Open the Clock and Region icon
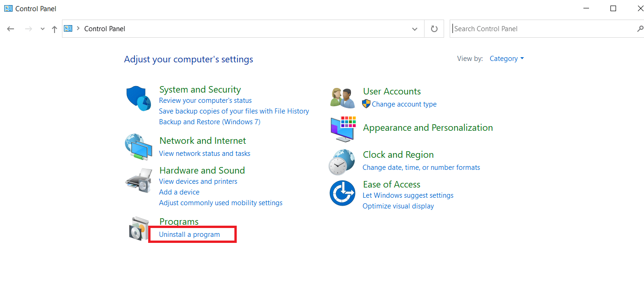The width and height of the screenshot is (644, 295). point(342,161)
